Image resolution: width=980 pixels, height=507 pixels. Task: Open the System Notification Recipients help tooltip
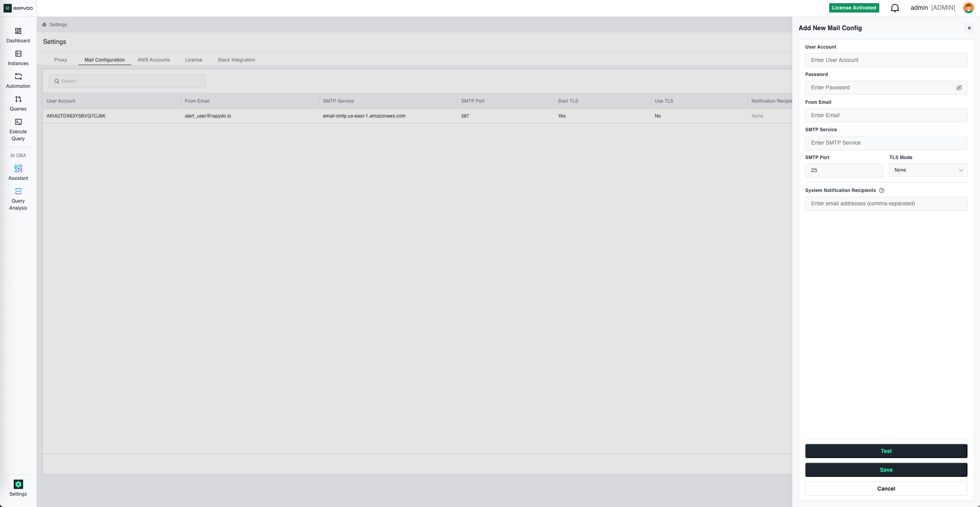point(882,190)
